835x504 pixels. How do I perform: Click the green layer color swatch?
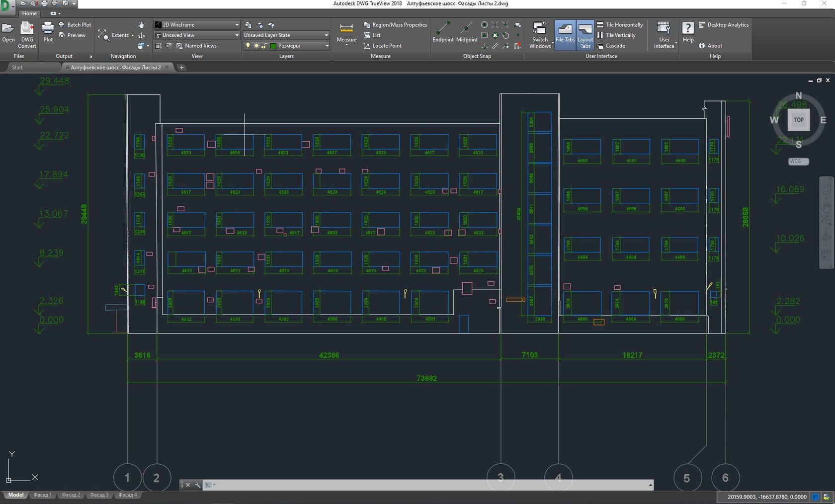pyautogui.click(x=273, y=46)
